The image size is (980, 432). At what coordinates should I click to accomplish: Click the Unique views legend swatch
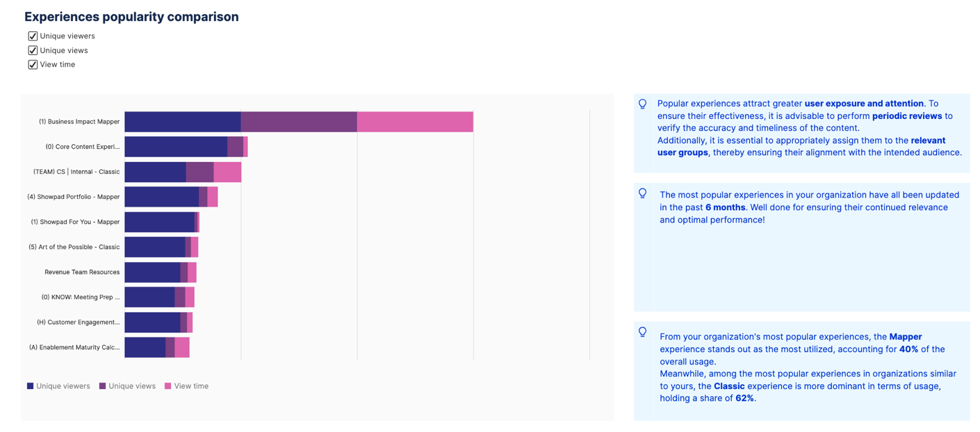(103, 386)
